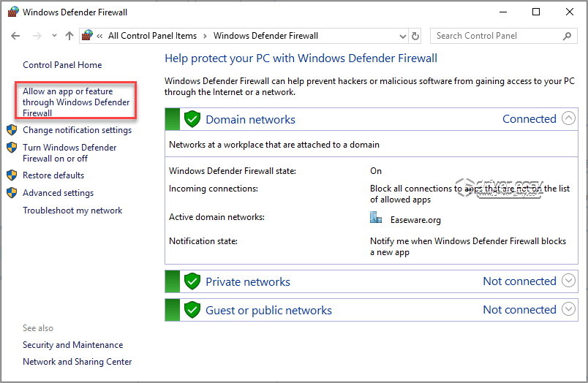Click the Search Control Panel field

(x=503, y=36)
